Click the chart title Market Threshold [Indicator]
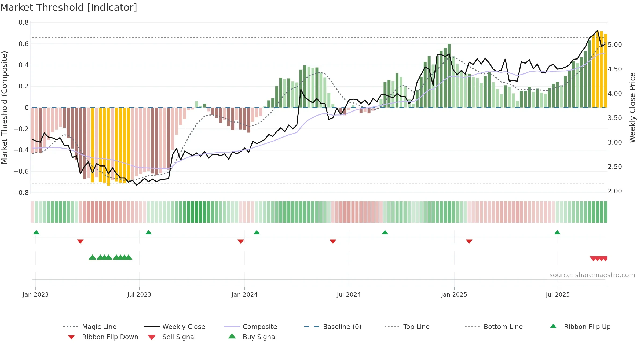 coord(69,8)
